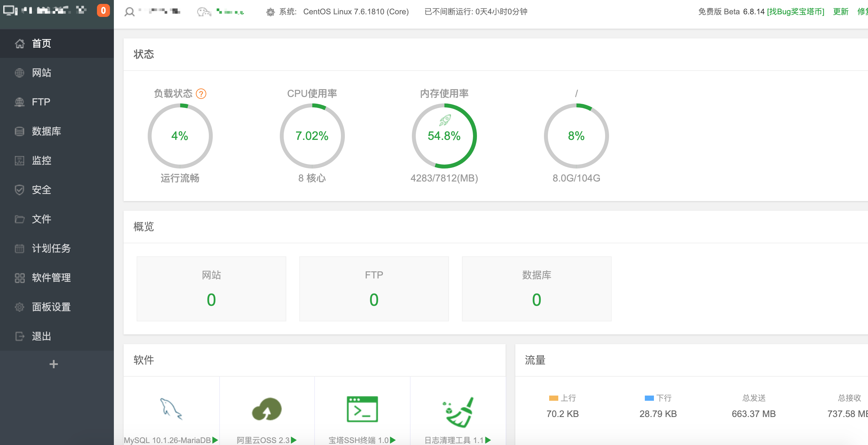Image resolution: width=868 pixels, height=445 pixels.
Task: Click the plus icon to add menu
Action: point(54,364)
